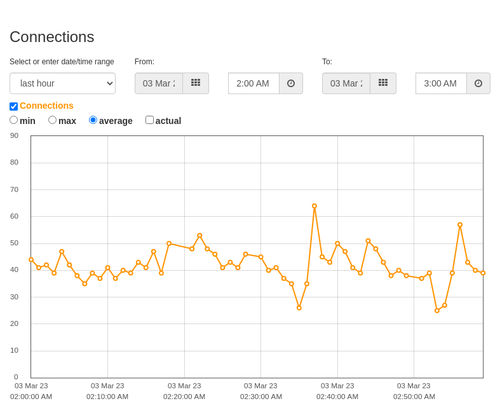Click the lowest data point at 25 connections

coord(437,311)
